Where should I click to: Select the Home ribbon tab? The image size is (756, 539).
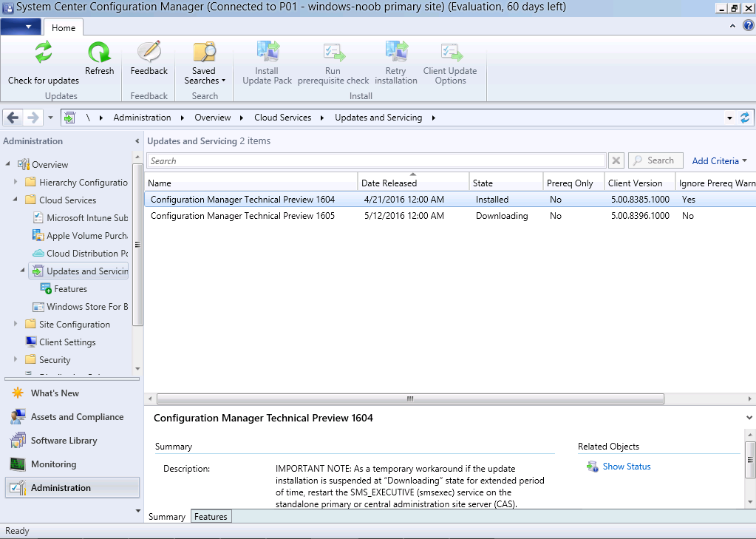coord(63,27)
